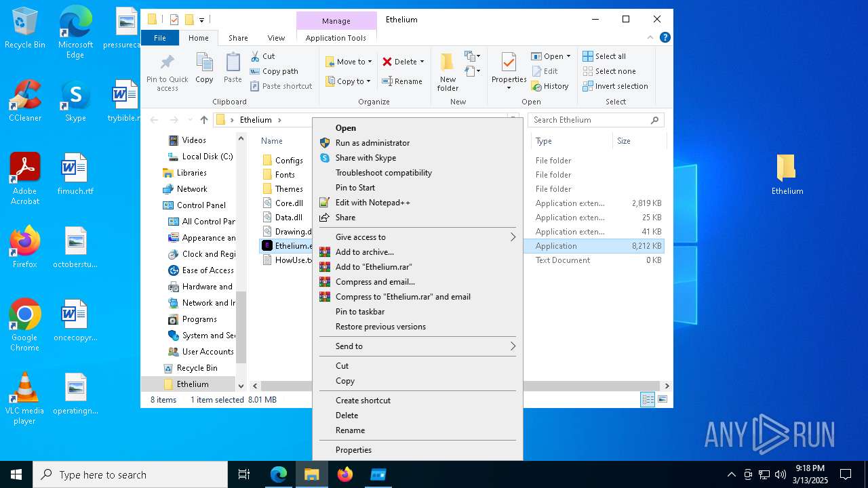The width and height of the screenshot is (868, 488).
Task: Select Edit with Notepad++ entry
Action: click(417, 203)
